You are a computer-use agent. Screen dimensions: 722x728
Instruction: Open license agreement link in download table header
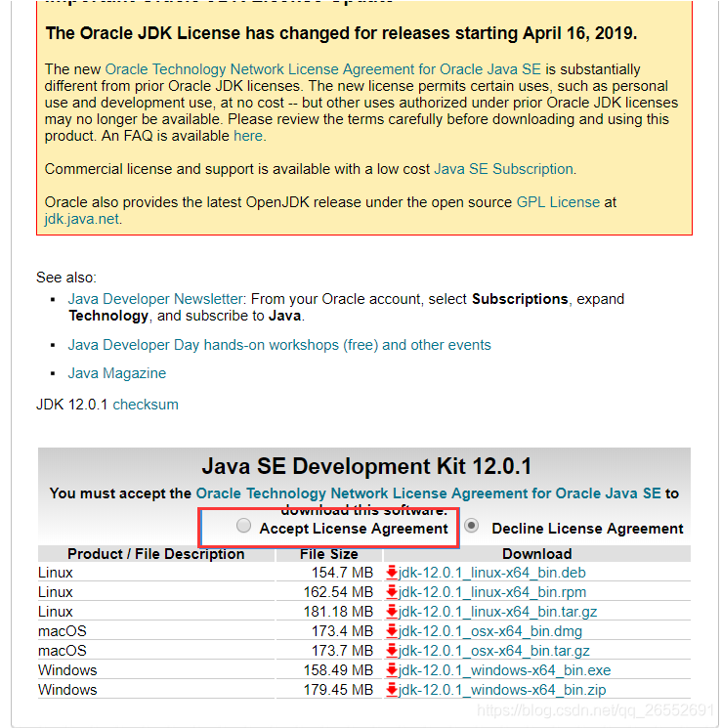pos(428,493)
